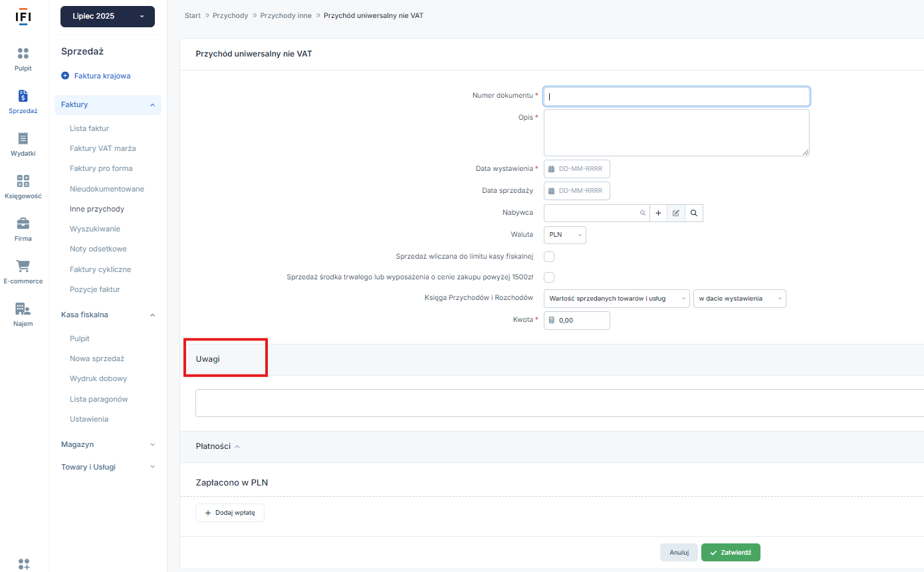The height and width of the screenshot is (572, 924).
Task: Click the Anuluj button
Action: coord(679,553)
